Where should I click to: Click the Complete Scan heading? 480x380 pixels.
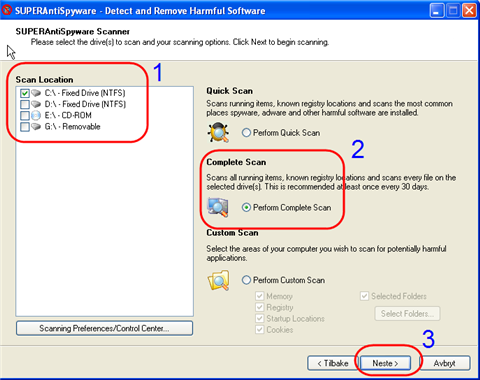236,162
